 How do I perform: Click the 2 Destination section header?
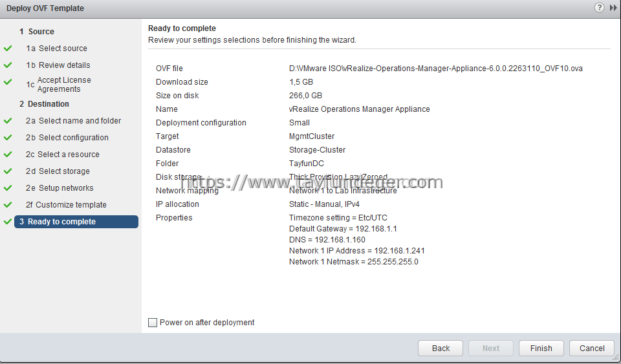(x=45, y=104)
